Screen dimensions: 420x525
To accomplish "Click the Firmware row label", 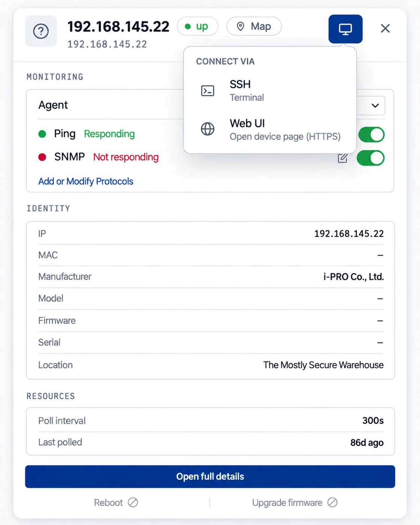I will tap(57, 321).
